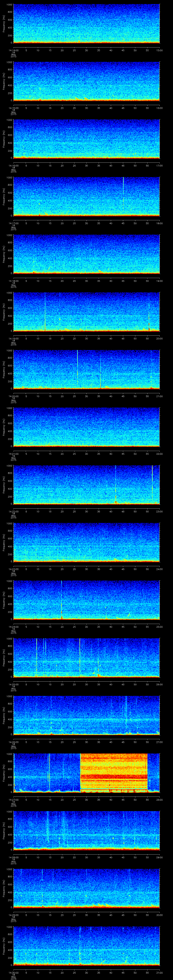Click the Frequency (Hz) axis label of the 14:14:00 panel
The height and width of the screenshot is (980, 173).
coord(4,24)
